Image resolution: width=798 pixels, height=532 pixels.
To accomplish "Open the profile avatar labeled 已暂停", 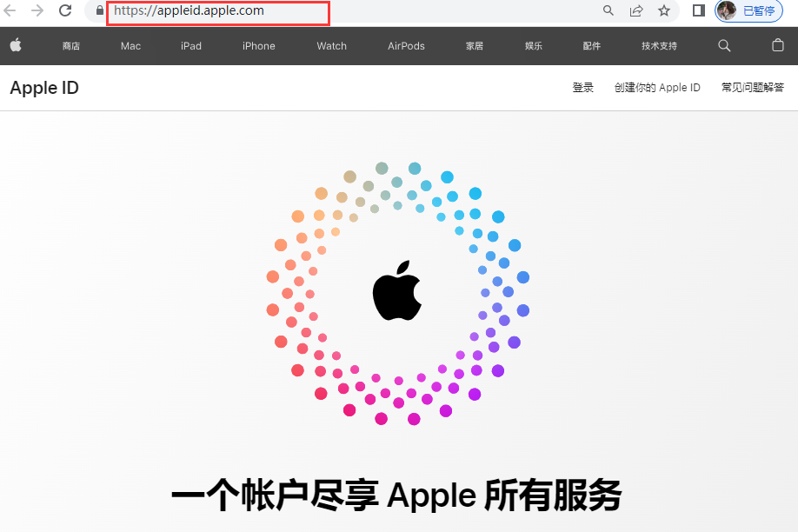I will [x=748, y=10].
